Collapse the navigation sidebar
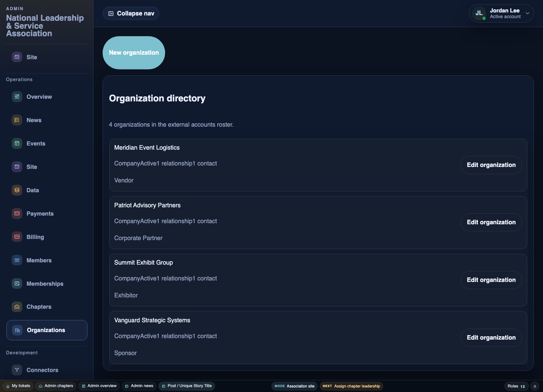Viewport: 543px width, 392px height. (131, 14)
